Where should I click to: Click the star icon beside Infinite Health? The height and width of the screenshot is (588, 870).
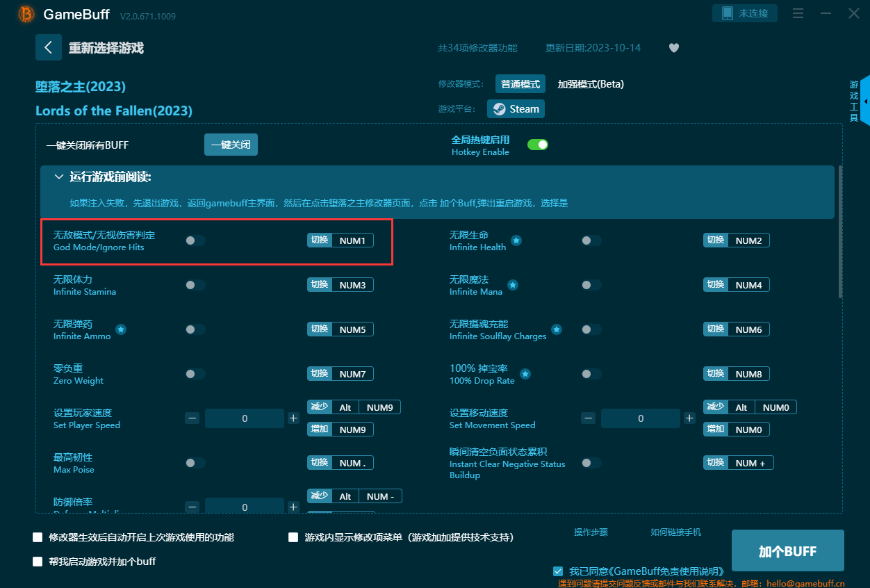pos(516,240)
